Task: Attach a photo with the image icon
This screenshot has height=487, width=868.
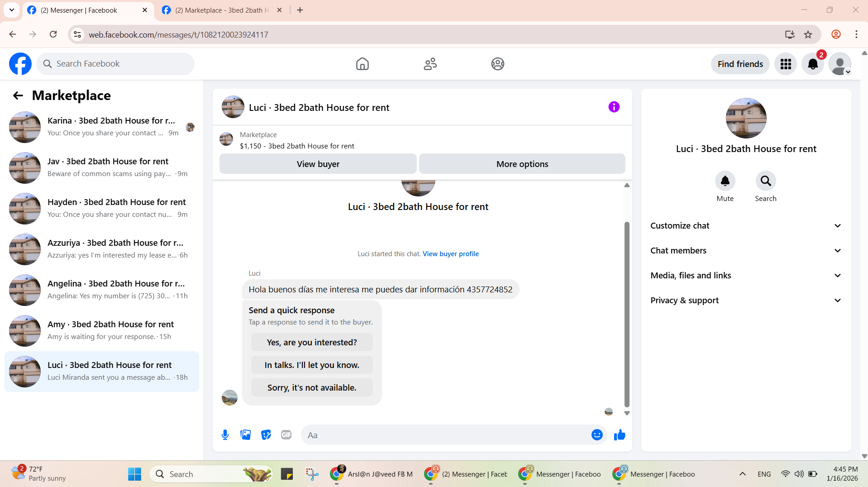Action: 246,435
